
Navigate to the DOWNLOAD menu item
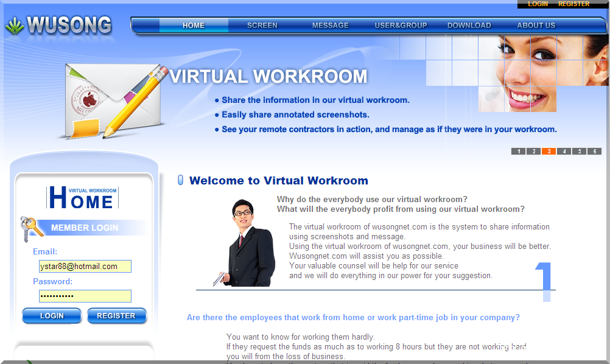tap(469, 26)
